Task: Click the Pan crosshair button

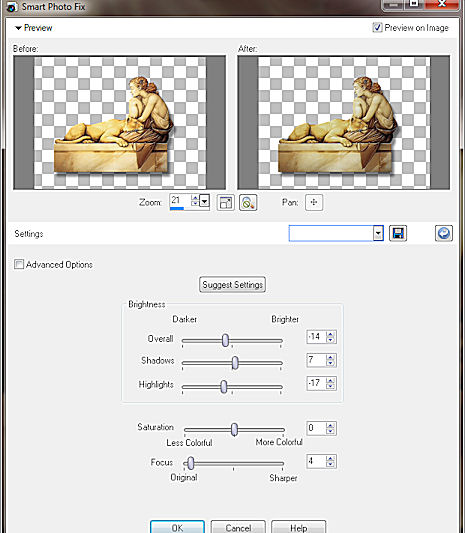Action: (314, 203)
